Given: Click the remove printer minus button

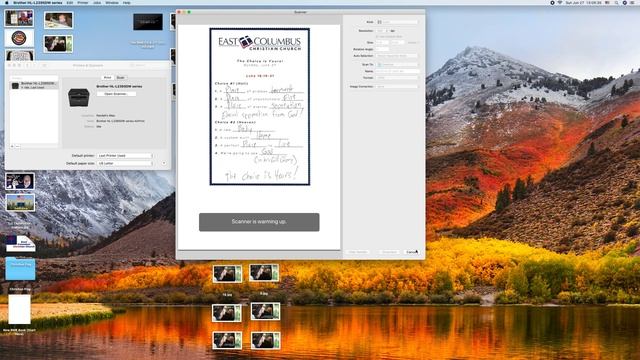Looking at the screenshot, I should click(x=18, y=146).
